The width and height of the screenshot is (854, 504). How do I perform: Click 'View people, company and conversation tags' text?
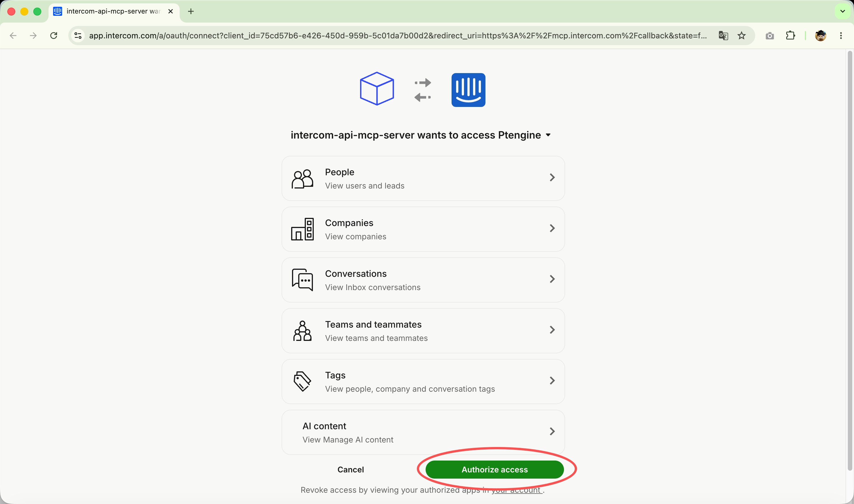pos(410,389)
